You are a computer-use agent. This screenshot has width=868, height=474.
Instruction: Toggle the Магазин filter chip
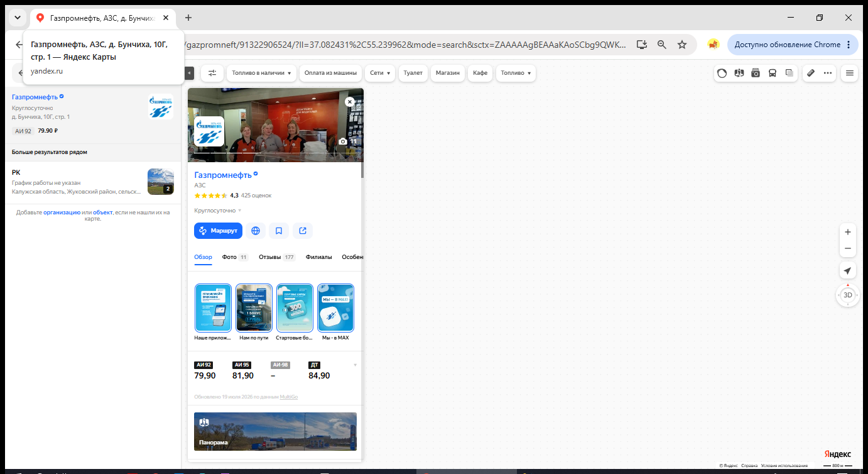point(448,73)
